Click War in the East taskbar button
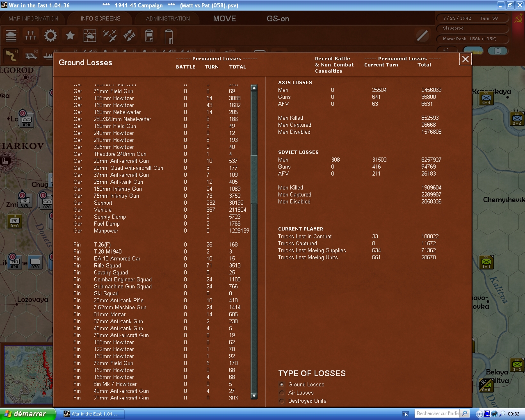The width and height of the screenshot is (525, 420). [x=92, y=414]
